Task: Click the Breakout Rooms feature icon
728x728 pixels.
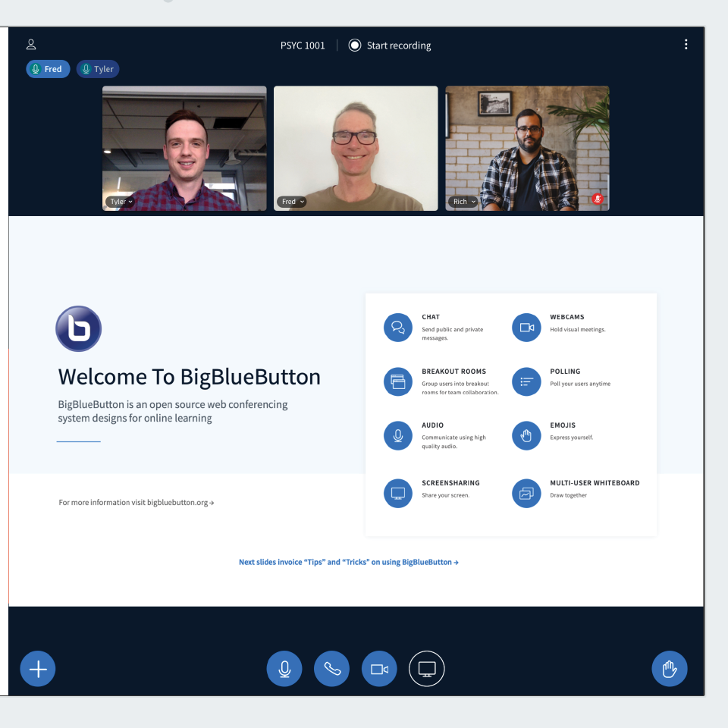Action: coord(398,381)
